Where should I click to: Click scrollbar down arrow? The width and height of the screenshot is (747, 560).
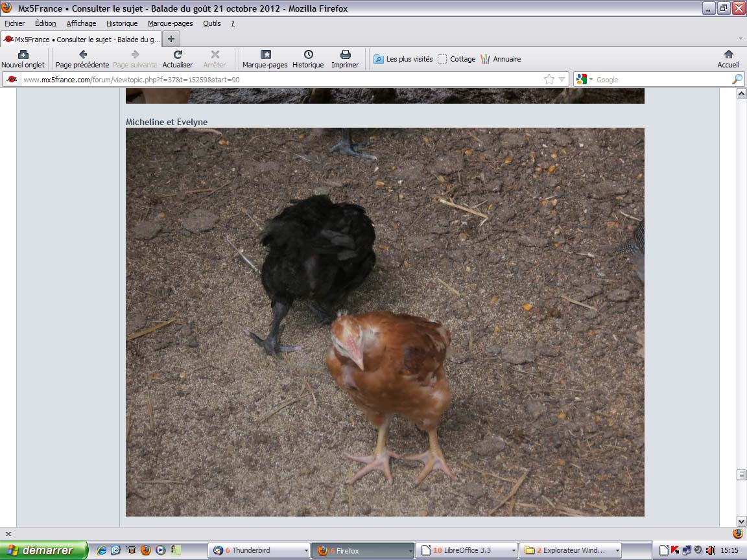741,521
